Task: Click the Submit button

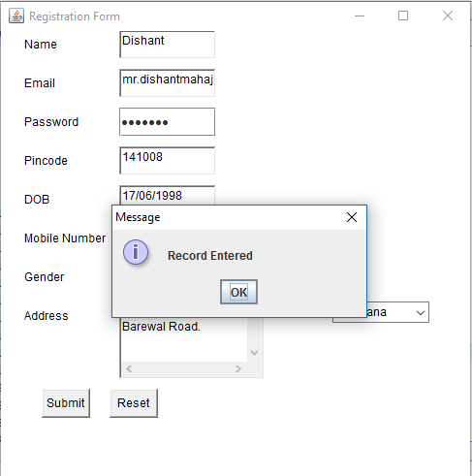Action: click(x=66, y=403)
